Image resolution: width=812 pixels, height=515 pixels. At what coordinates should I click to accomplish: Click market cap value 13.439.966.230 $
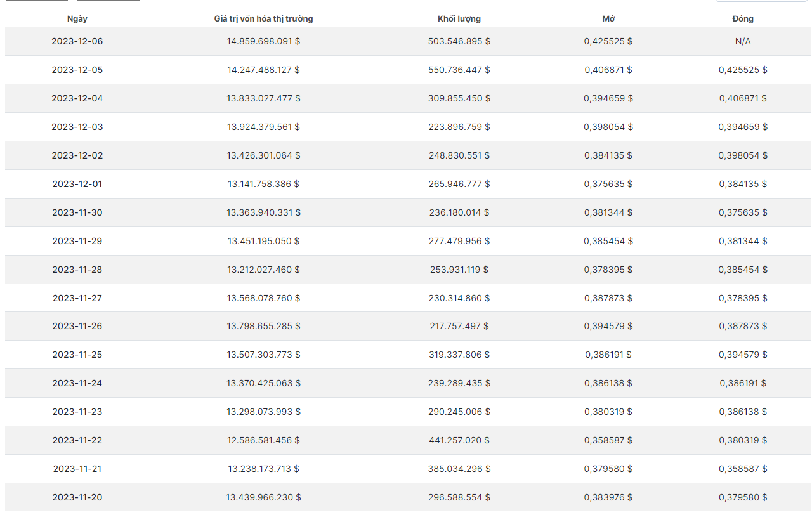pyautogui.click(x=263, y=497)
